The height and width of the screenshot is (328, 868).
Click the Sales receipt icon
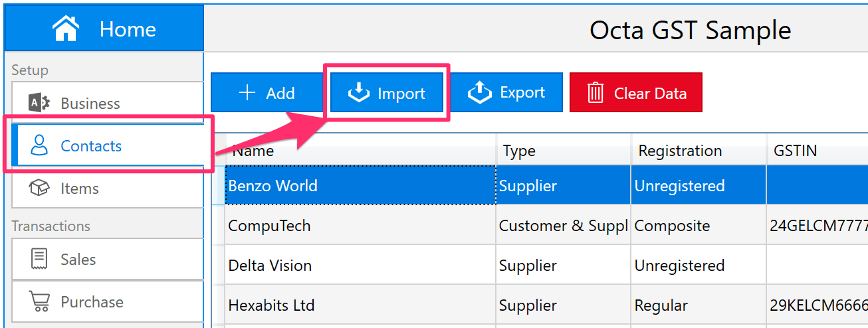point(39,259)
